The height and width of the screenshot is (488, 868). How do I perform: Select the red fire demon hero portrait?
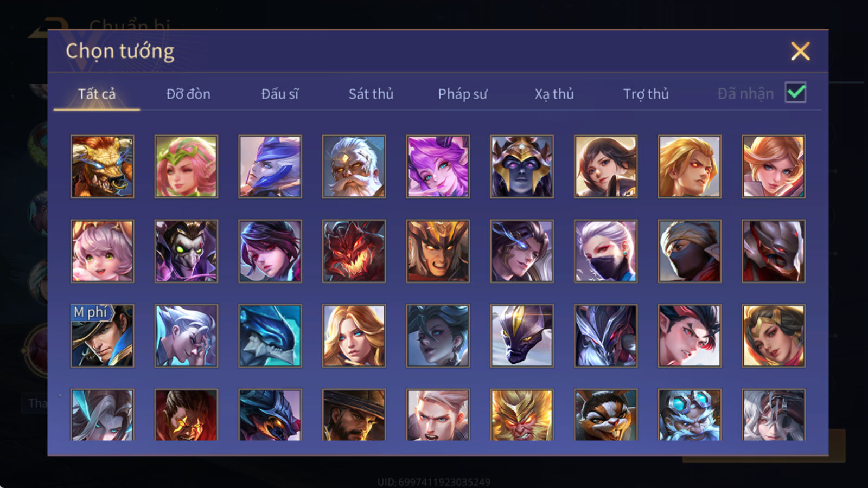(x=354, y=251)
